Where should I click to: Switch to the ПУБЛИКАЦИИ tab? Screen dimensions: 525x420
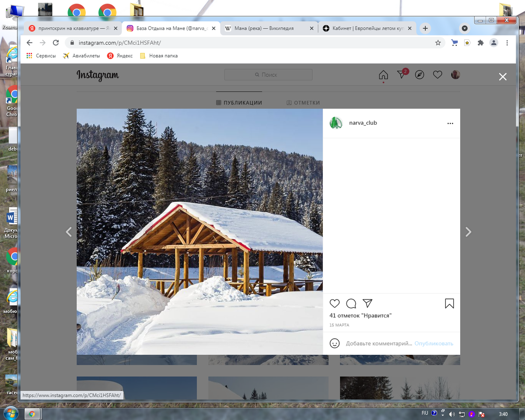coord(239,103)
